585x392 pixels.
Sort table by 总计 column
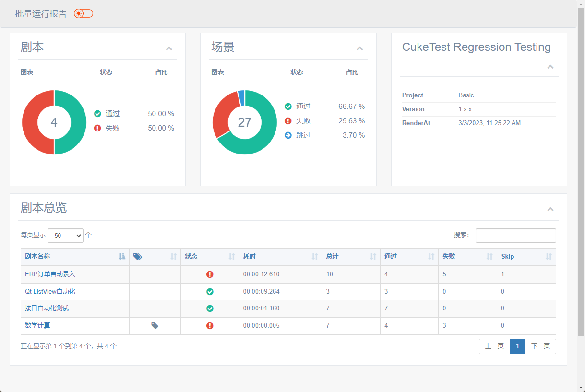click(351, 257)
